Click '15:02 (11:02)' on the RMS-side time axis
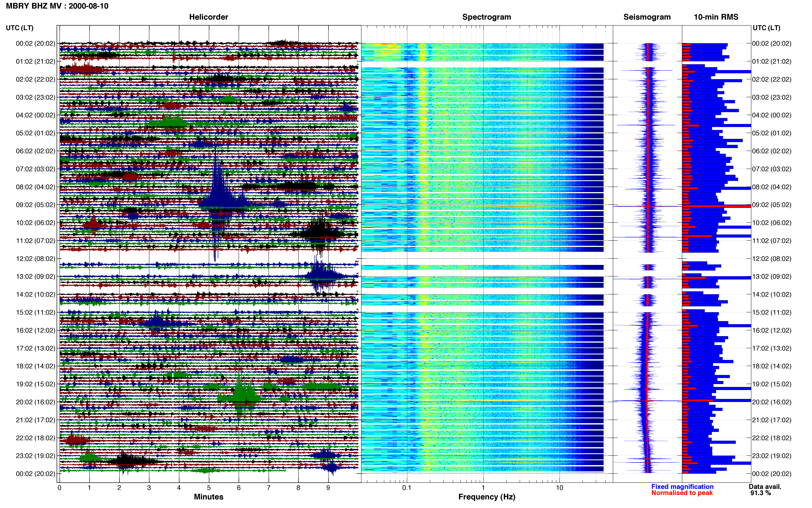The height and width of the screenshot is (508, 812). 772,313
